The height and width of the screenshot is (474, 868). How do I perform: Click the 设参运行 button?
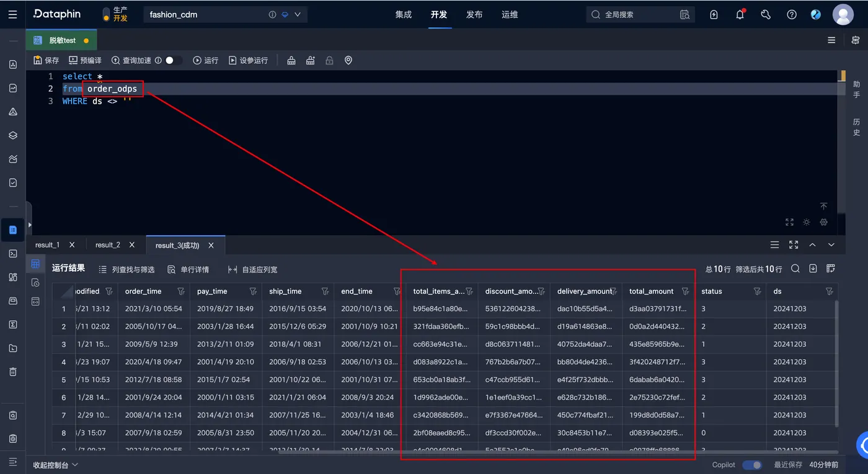248,60
